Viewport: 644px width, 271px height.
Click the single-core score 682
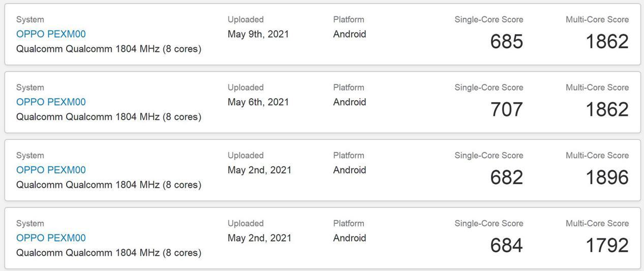coord(506,177)
